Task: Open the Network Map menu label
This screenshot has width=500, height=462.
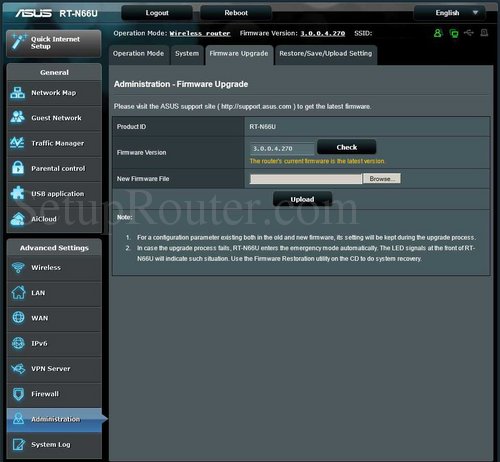Action: click(x=54, y=93)
